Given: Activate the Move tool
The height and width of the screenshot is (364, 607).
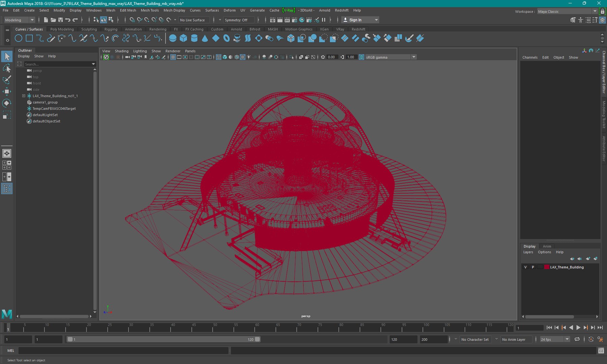Looking at the screenshot, I should (7, 91).
